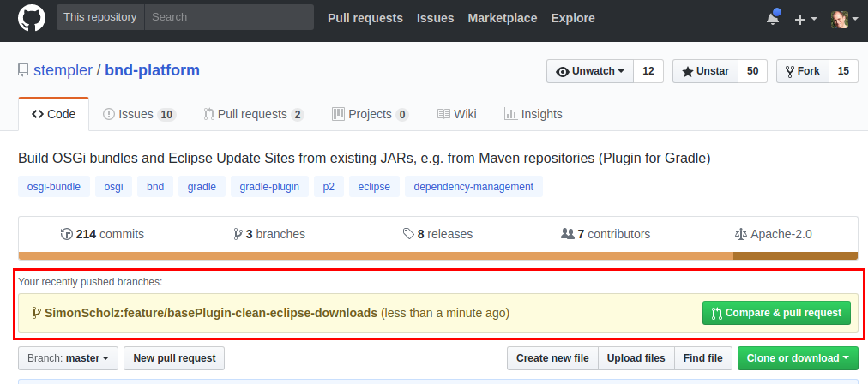The image size is (868, 384).
Task: Switch to the Insights tab
Action: [x=533, y=114]
